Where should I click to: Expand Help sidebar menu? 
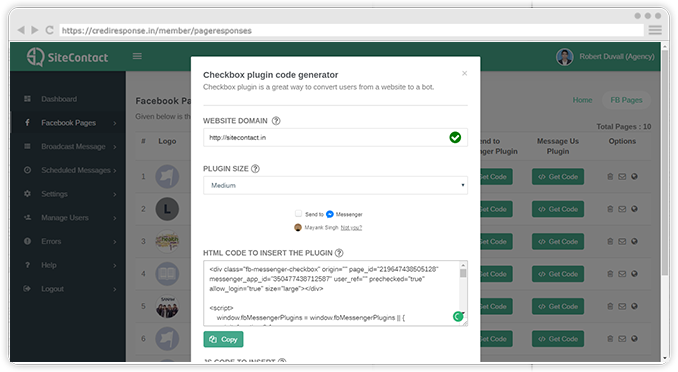(x=115, y=266)
